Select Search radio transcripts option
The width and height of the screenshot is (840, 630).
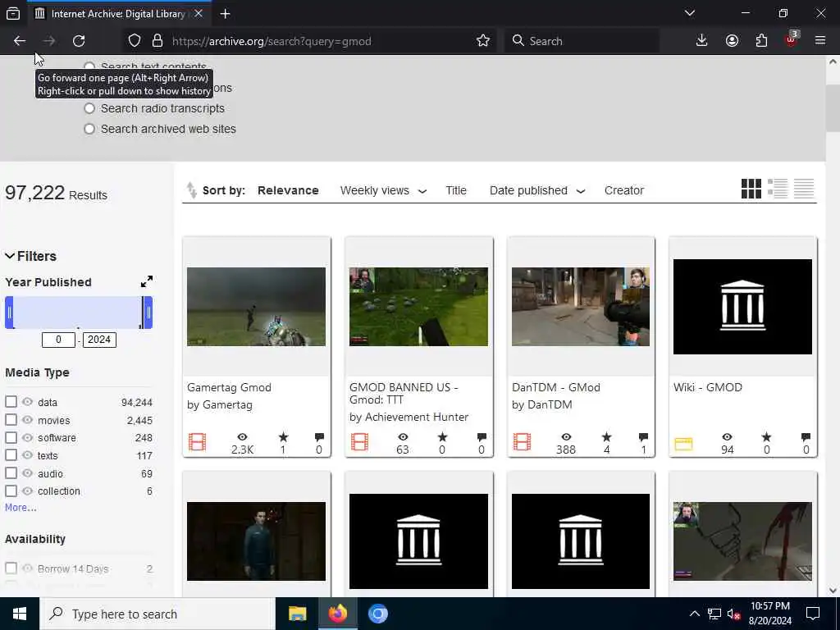[x=89, y=108]
